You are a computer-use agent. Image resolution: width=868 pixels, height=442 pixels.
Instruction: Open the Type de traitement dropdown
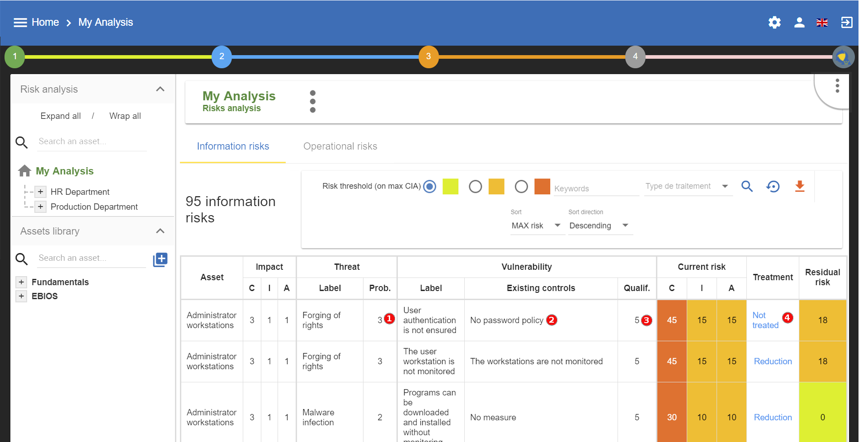pos(688,186)
